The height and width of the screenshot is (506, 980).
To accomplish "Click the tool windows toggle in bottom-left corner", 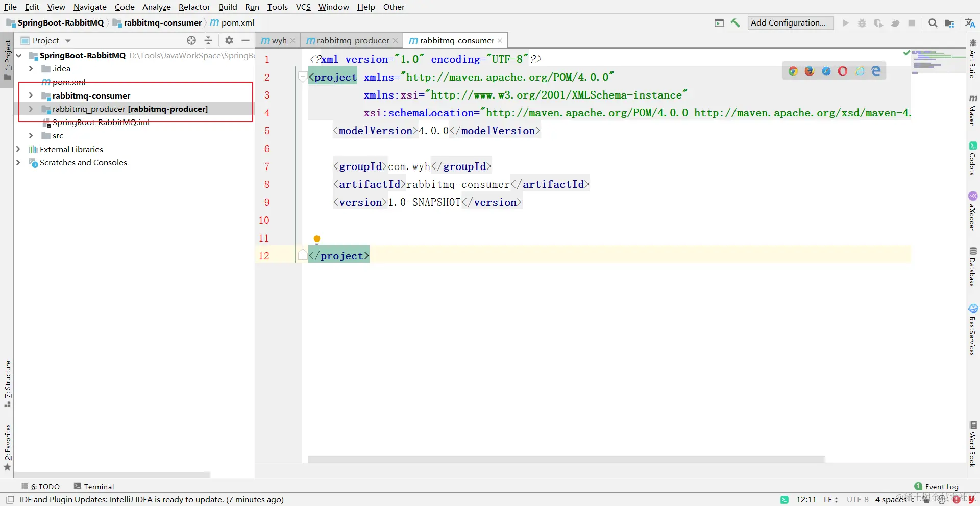I will coord(10,499).
